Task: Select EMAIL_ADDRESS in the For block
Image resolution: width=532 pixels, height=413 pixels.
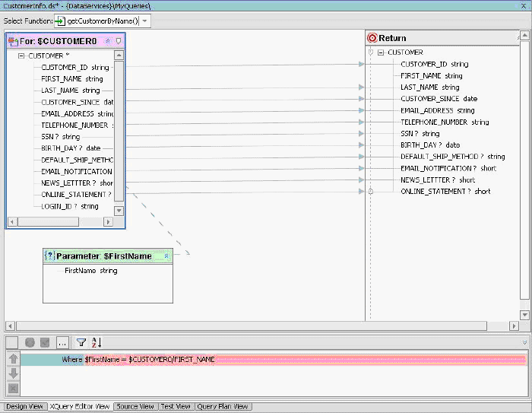Action: click(77, 113)
